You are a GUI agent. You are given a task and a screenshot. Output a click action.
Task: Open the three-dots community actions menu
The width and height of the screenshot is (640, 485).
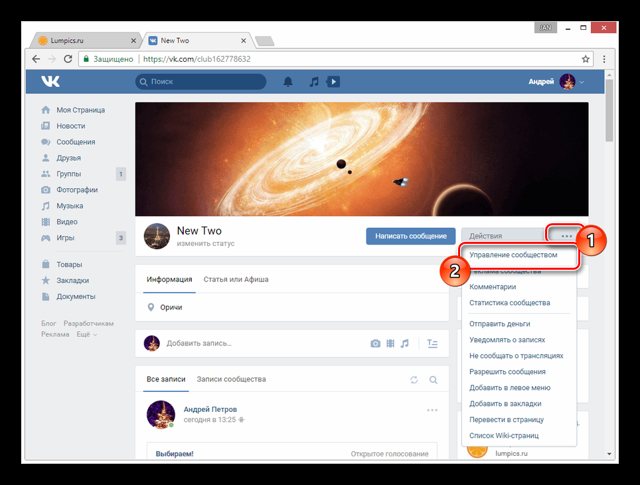(566, 236)
